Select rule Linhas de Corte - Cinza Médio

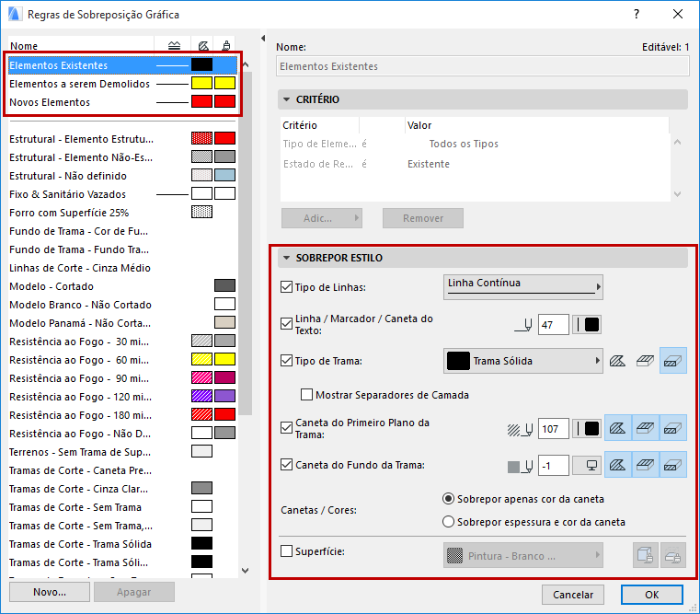[121, 268]
